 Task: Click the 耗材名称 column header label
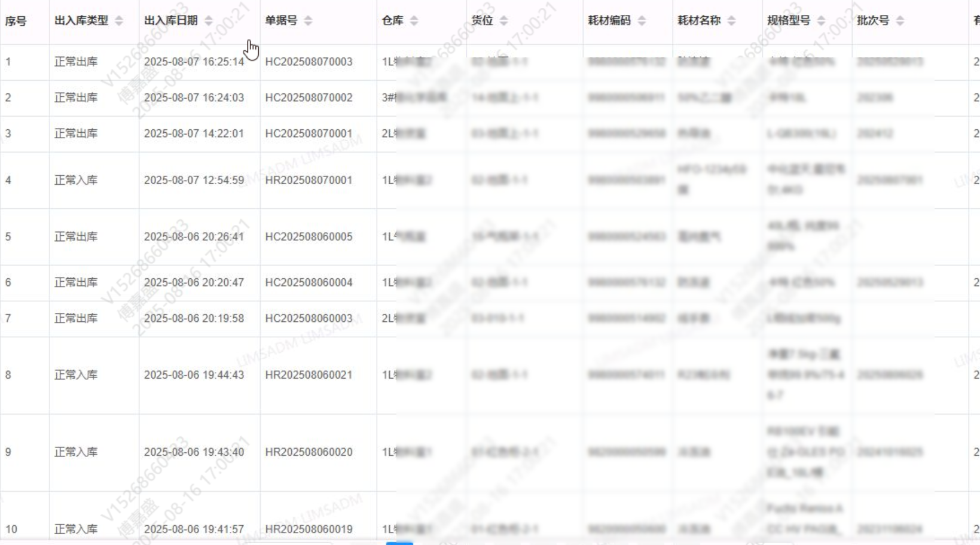699,20
